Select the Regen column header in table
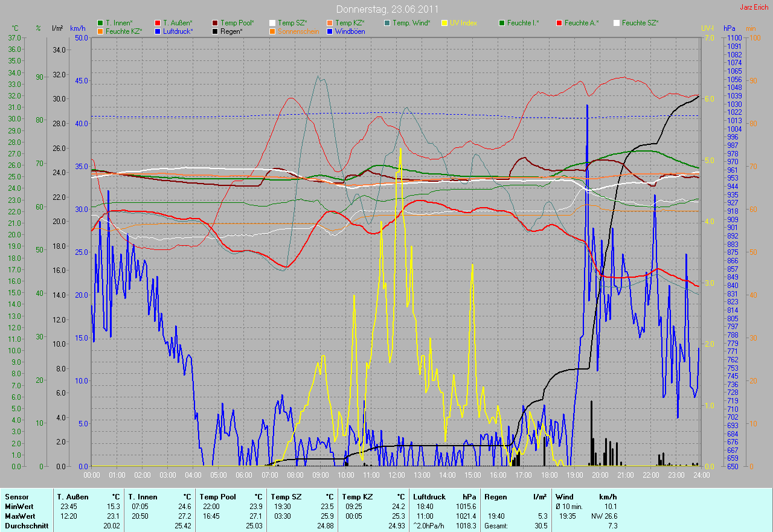The width and height of the screenshot is (773, 532). point(495,497)
